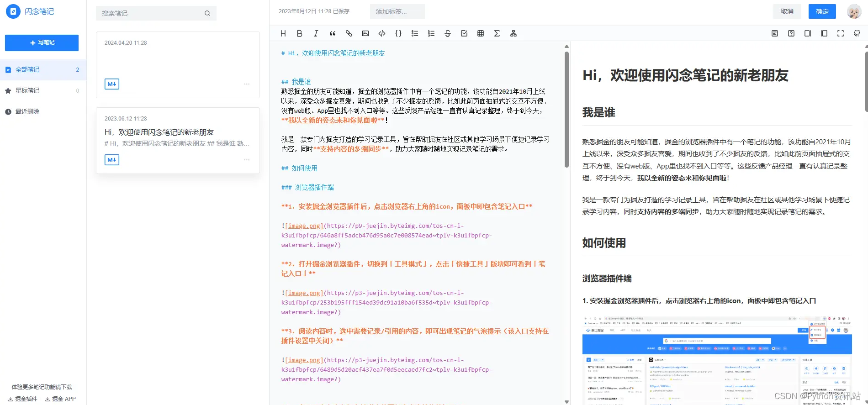Insert a heading with the H icon
Viewport: 868px width, 405px height.
point(283,33)
